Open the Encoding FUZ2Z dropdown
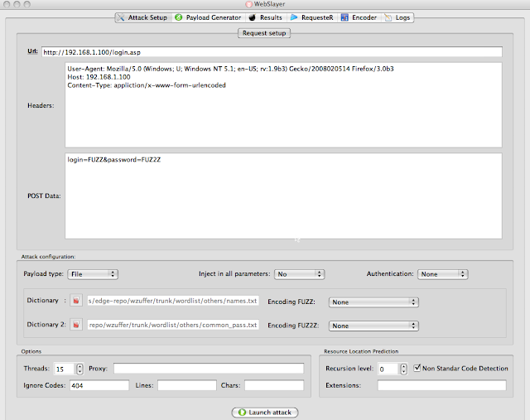 tap(373, 326)
